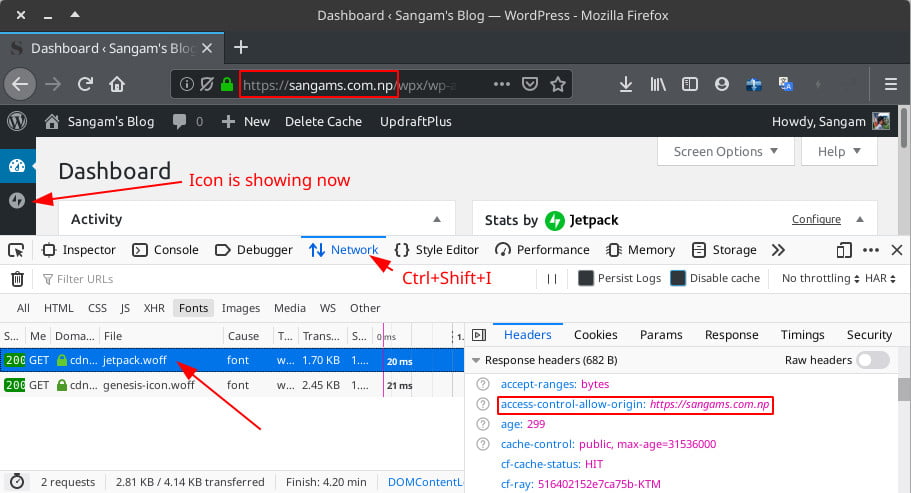Click the WordPress logo in admin bar
The height and width of the screenshot is (493, 911).
(17, 121)
